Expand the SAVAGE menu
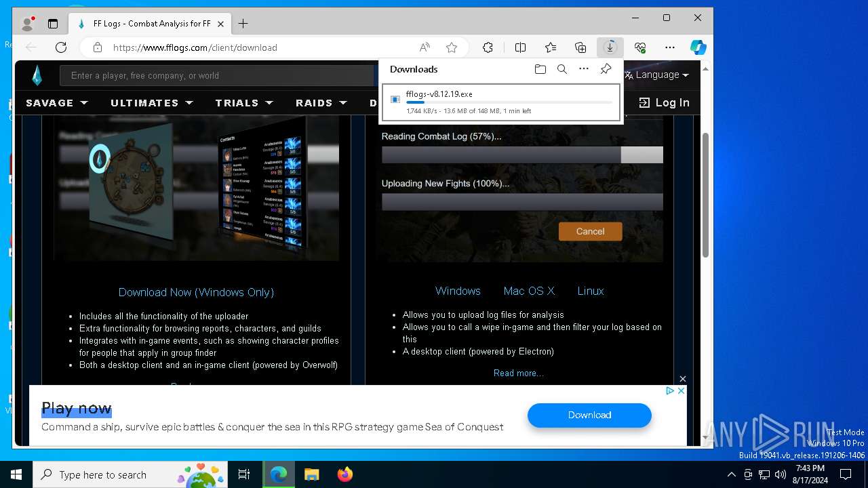Screen dimensions: 868x488 pyautogui.click(x=57, y=103)
